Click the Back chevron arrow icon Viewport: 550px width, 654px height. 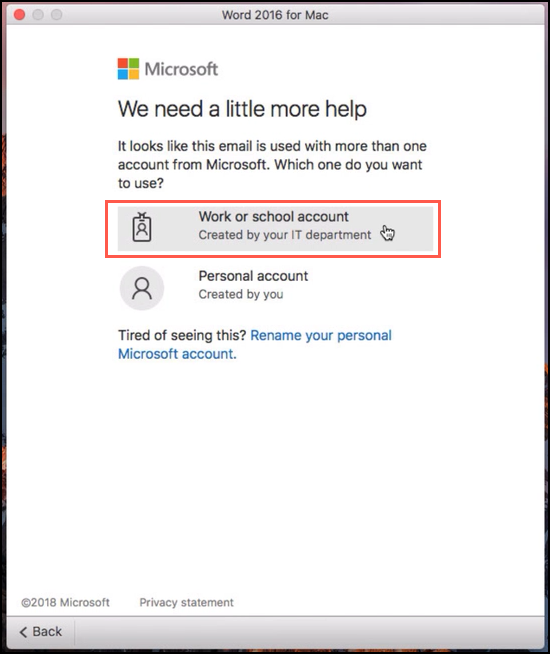tap(23, 632)
